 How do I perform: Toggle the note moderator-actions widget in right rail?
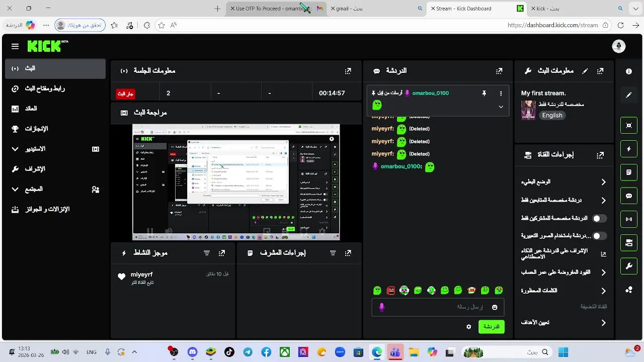pyautogui.click(x=629, y=172)
